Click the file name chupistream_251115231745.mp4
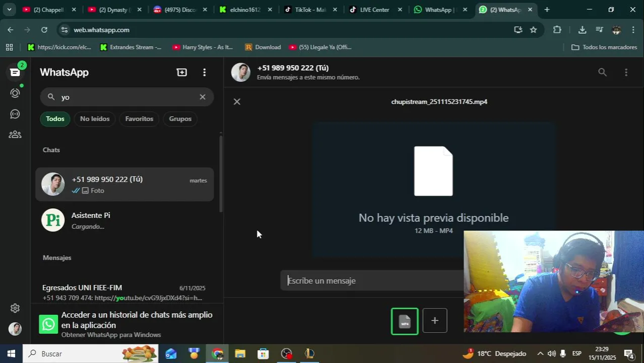 (439, 102)
